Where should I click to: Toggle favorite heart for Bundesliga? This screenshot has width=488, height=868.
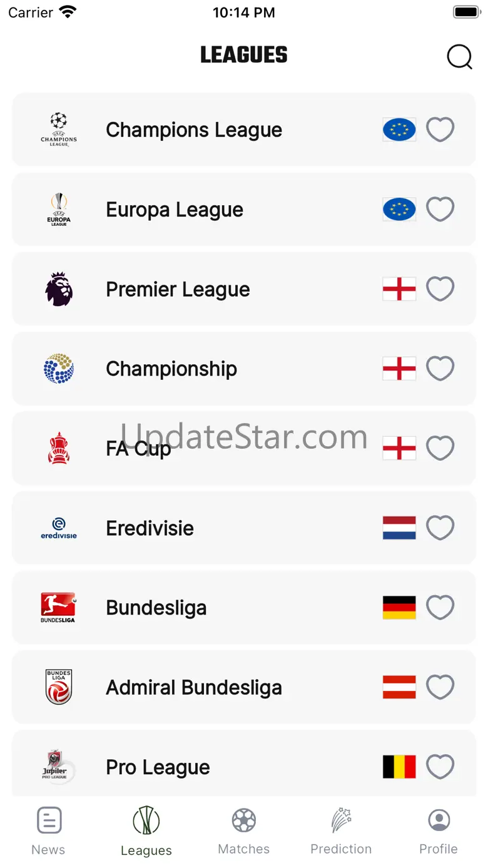tap(440, 608)
